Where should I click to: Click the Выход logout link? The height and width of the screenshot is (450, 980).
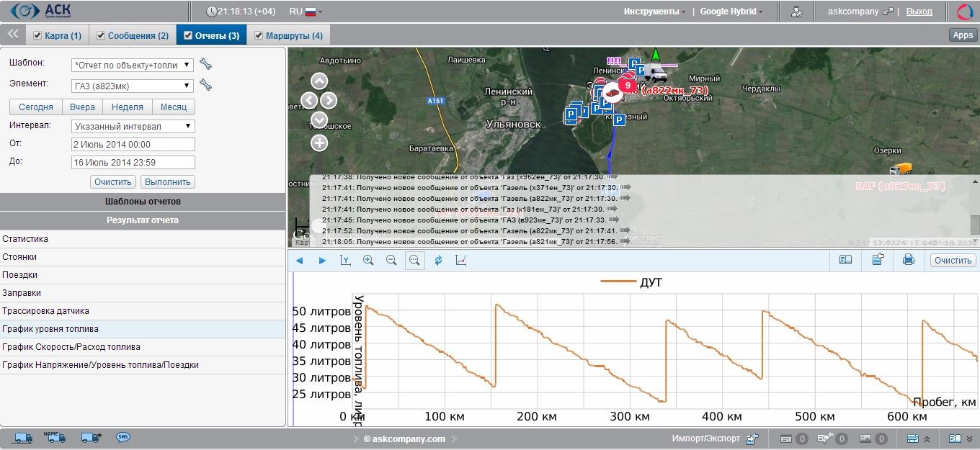tap(919, 12)
